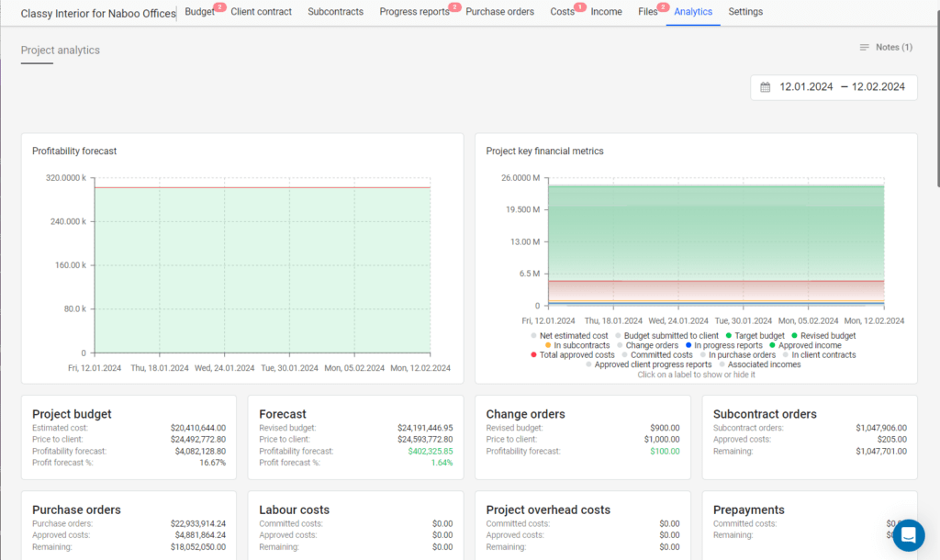
Task: Open the Prepayments card
Action: tap(810, 526)
